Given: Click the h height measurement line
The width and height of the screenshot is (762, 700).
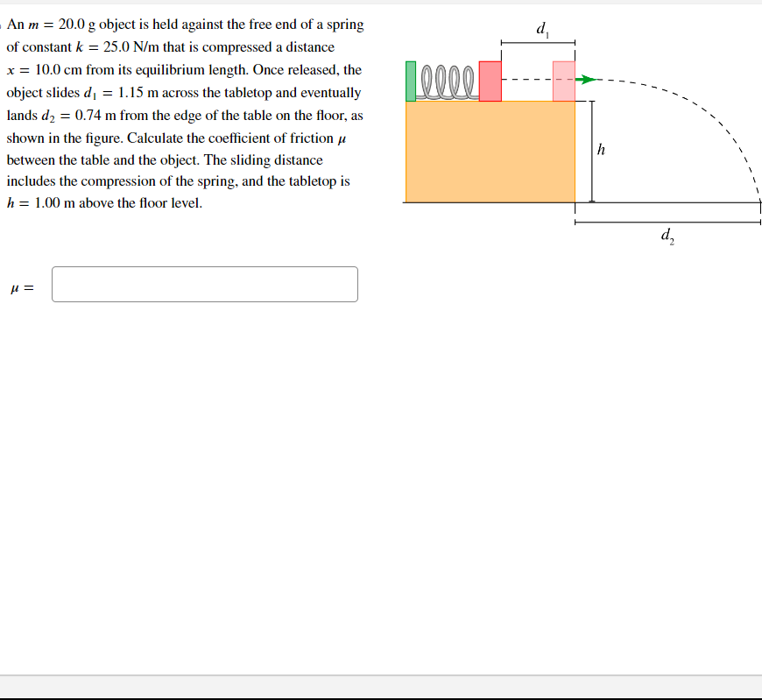Looking at the screenshot, I should [x=593, y=149].
